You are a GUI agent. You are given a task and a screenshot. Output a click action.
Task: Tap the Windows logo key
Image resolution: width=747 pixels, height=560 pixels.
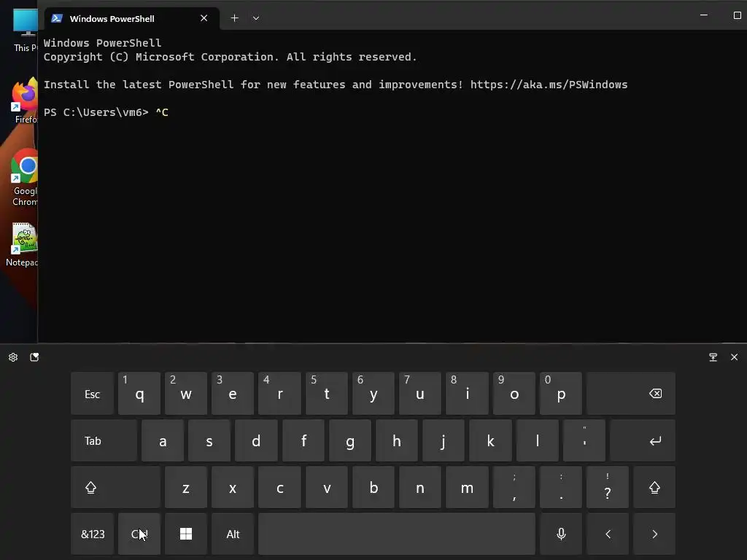186,534
